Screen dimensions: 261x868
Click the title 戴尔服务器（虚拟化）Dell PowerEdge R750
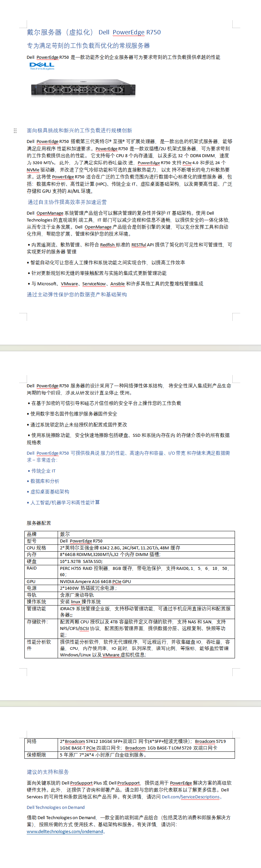[x=94, y=32]
